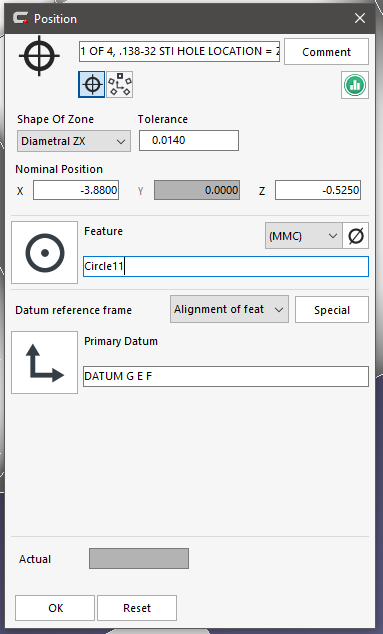Viewport: 383px width, 634px height.
Task: Open the Alignment of feat dropdown
Action: (x=229, y=309)
